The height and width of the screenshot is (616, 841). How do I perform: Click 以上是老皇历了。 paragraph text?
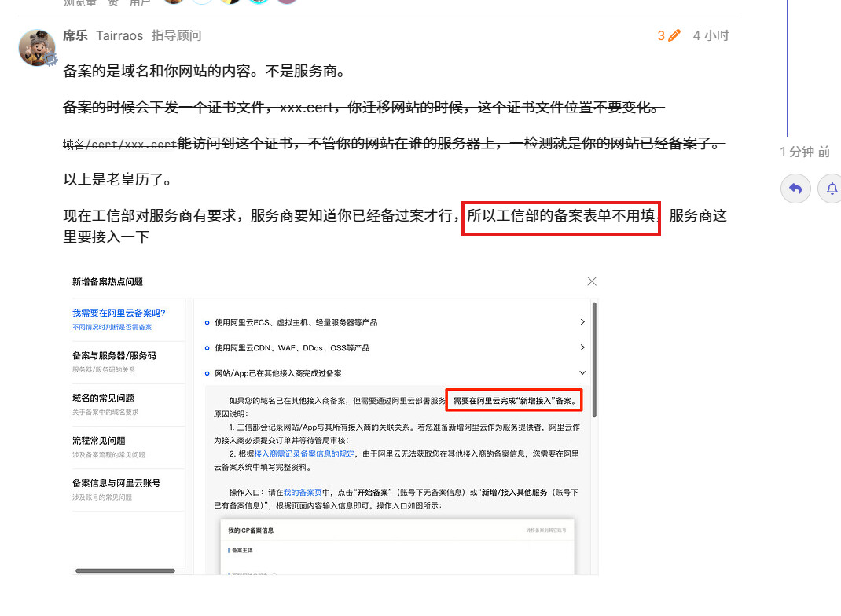coord(119,179)
